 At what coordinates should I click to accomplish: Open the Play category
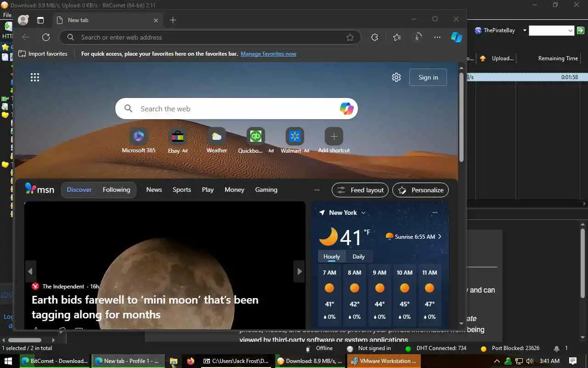(x=208, y=190)
